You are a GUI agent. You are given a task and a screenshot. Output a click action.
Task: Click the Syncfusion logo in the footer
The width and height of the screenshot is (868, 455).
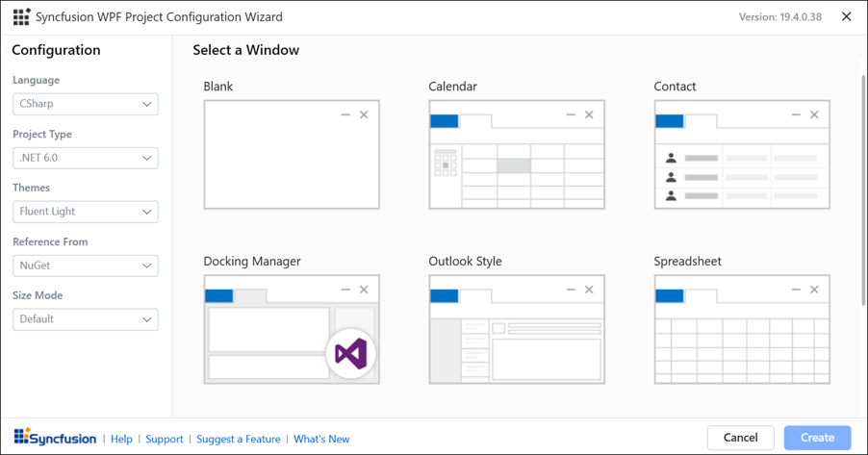click(x=55, y=438)
